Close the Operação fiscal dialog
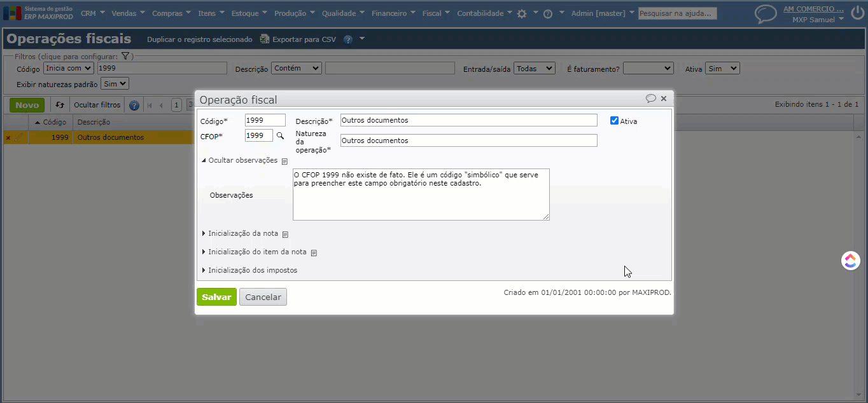Screen dimensions: 868x403 tap(664, 99)
